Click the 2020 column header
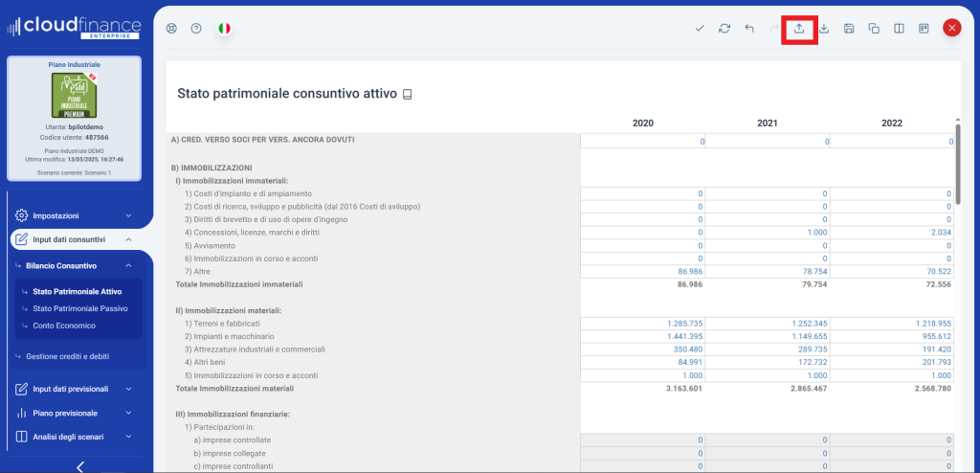Screen dimensions: 980x473 642,124
